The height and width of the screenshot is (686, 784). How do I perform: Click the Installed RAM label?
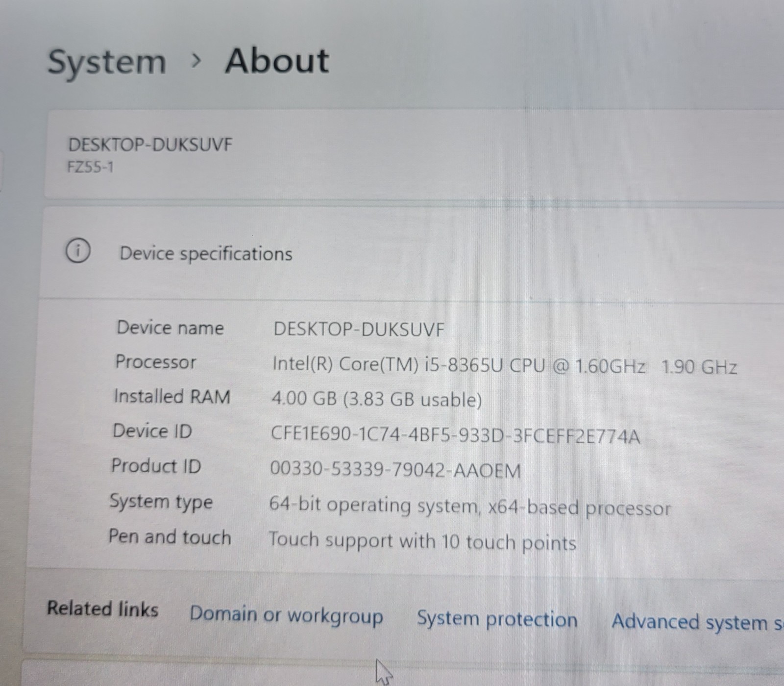[x=171, y=396]
